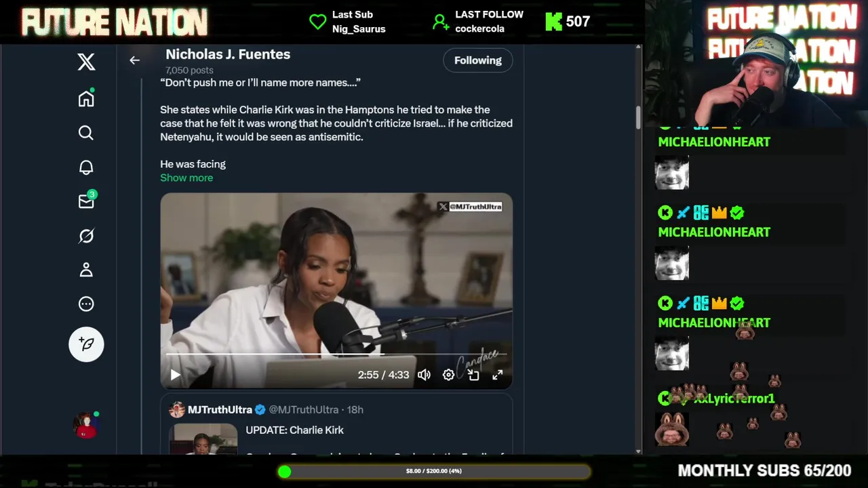
Task: Click MJTruthUltra's small avatar
Action: [177, 409]
